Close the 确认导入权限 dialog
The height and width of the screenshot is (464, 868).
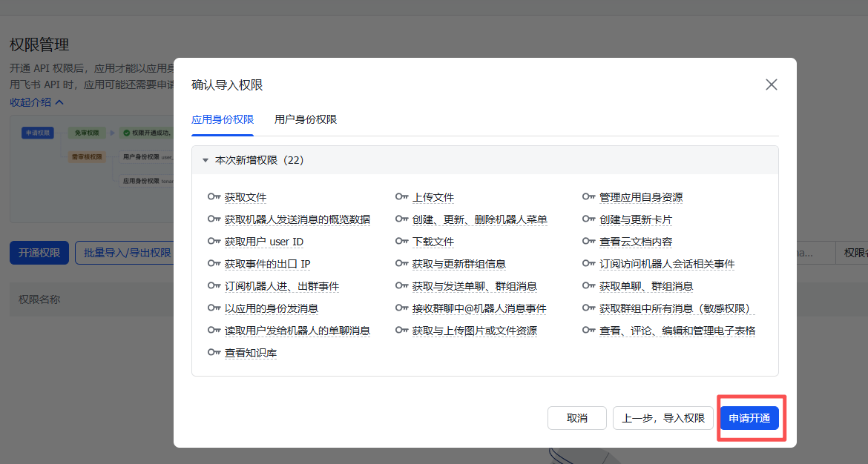click(771, 84)
